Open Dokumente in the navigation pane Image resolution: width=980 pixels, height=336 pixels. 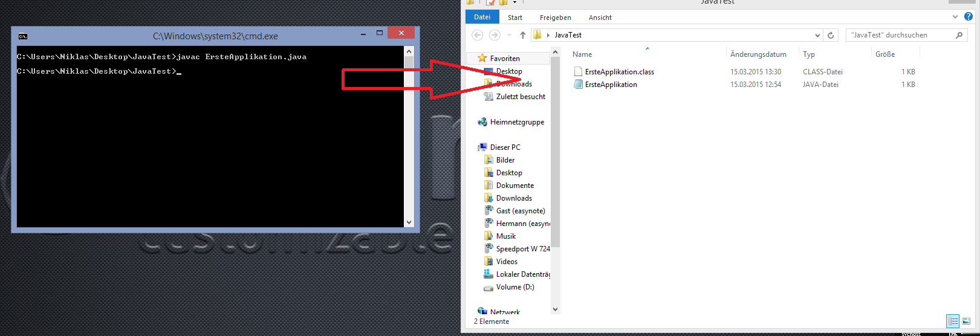pyautogui.click(x=514, y=186)
